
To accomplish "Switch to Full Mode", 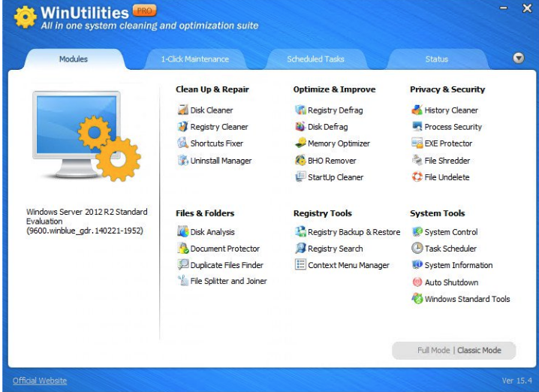I will click(x=433, y=350).
